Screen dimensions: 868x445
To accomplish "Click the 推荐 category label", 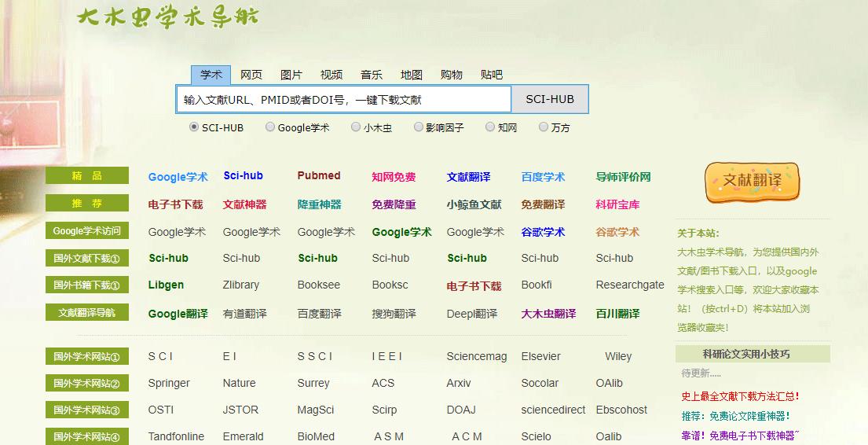I will pyautogui.click(x=87, y=203).
